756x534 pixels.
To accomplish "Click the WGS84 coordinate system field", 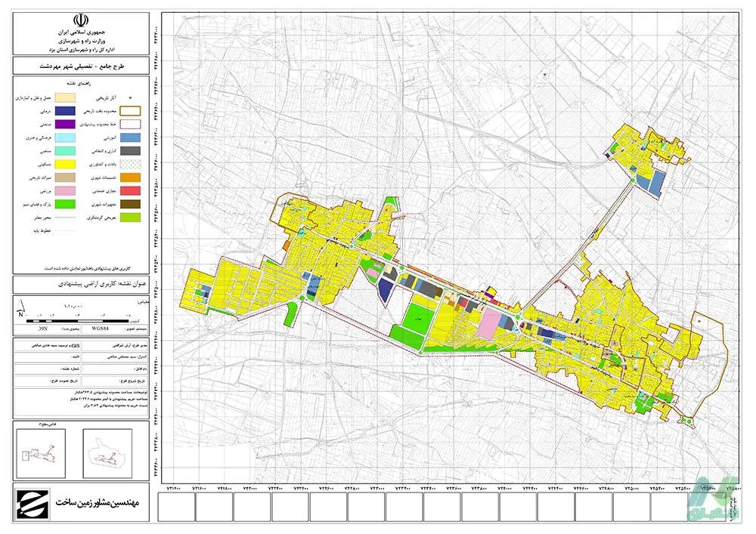I will [100, 329].
